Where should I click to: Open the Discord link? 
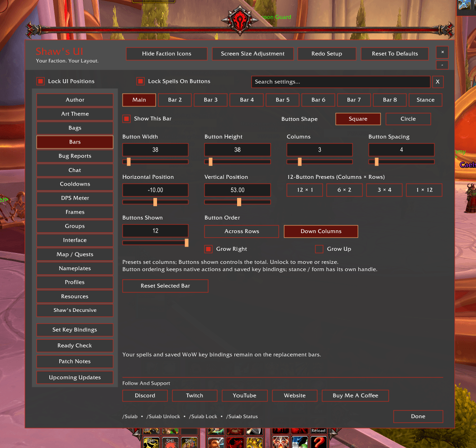[x=145, y=396]
